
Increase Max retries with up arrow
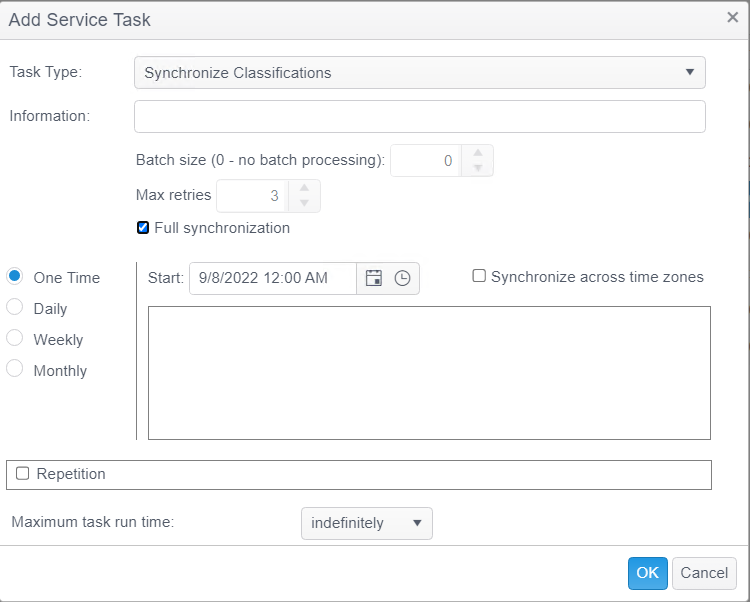[x=304, y=188]
